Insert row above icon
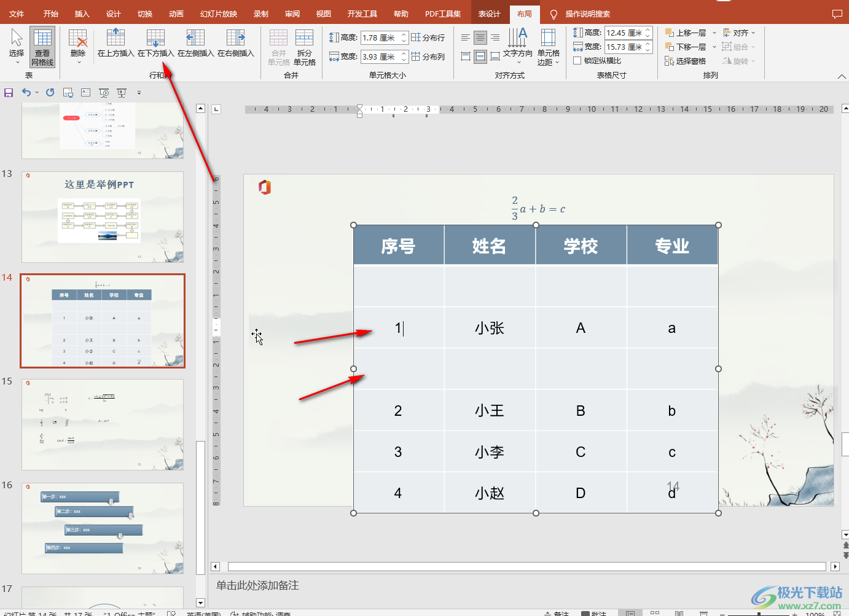Viewport: 849px width, 616px height. 115,37
